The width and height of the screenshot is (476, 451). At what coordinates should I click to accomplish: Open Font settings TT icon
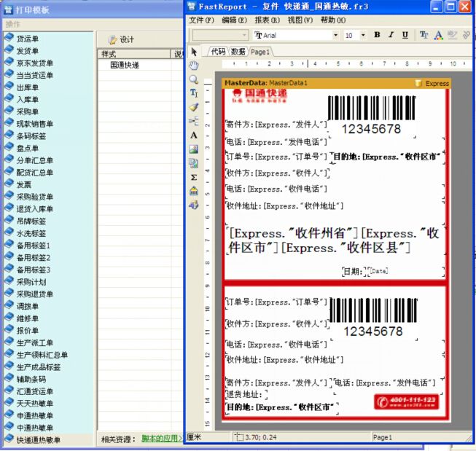tap(424, 35)
